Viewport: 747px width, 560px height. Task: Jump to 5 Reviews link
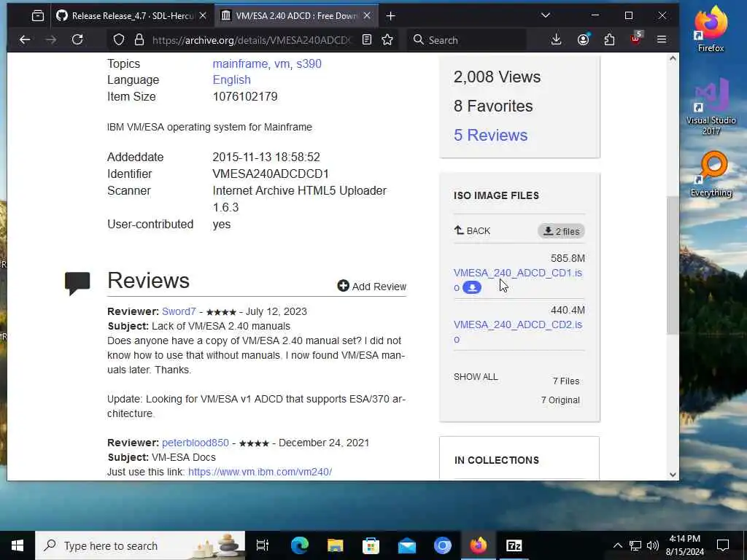pos(490,135)
